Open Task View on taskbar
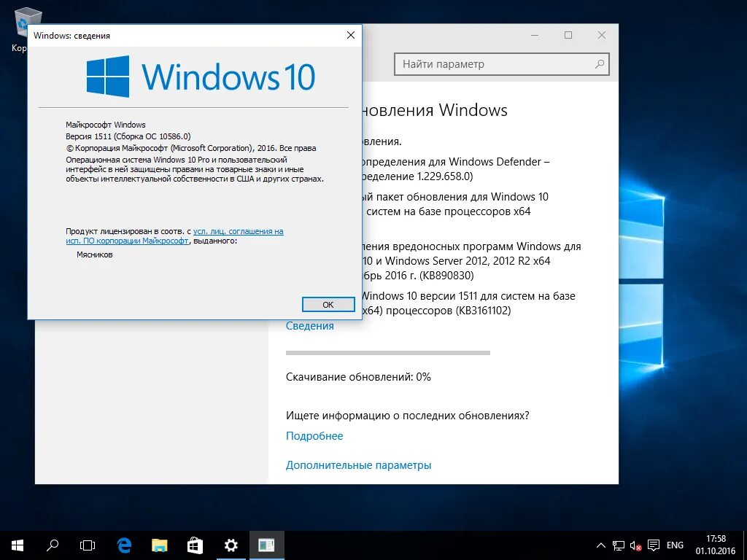The width and height of the screenshot is (747, 560). (88, 545)
